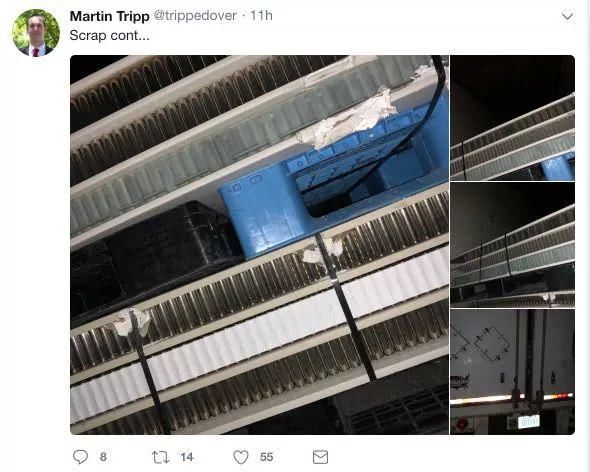
Task: Click the reply count number 8
Action: 103,457
